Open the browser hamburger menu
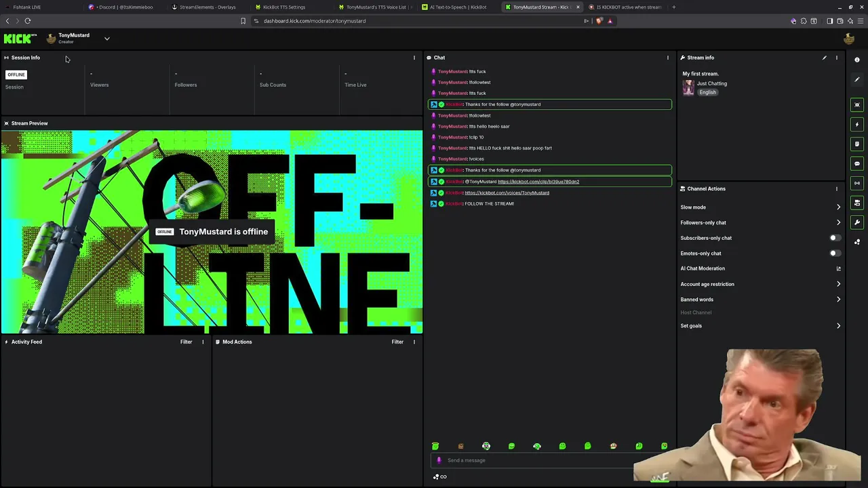Image resolution: width=868 pixels, height=488 pixels. [860, 21]
